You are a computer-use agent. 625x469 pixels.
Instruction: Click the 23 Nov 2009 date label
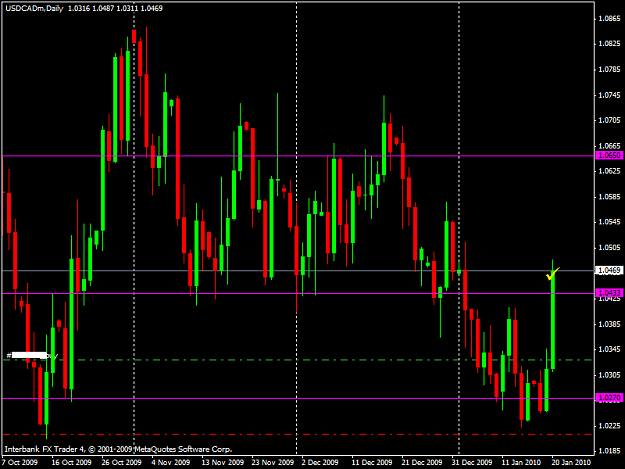[x=273, y=462]
